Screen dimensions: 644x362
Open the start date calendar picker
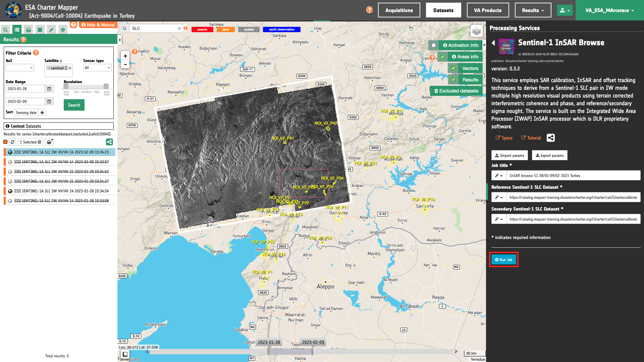49,89
